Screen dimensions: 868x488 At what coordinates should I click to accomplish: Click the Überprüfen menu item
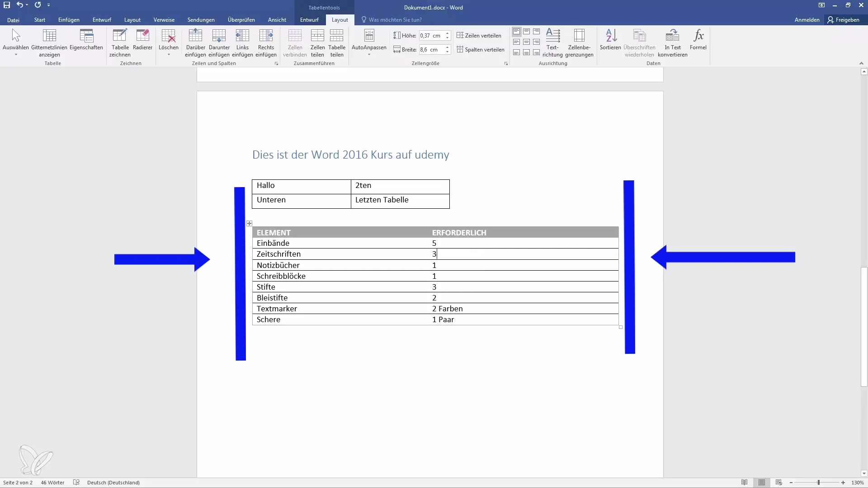[x=241, y=20]
